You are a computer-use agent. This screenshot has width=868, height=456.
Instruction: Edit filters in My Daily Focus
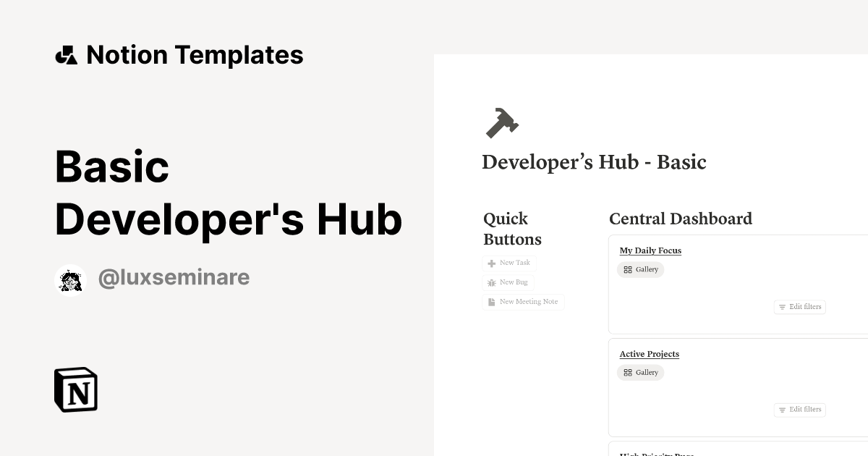pos(799,307)
